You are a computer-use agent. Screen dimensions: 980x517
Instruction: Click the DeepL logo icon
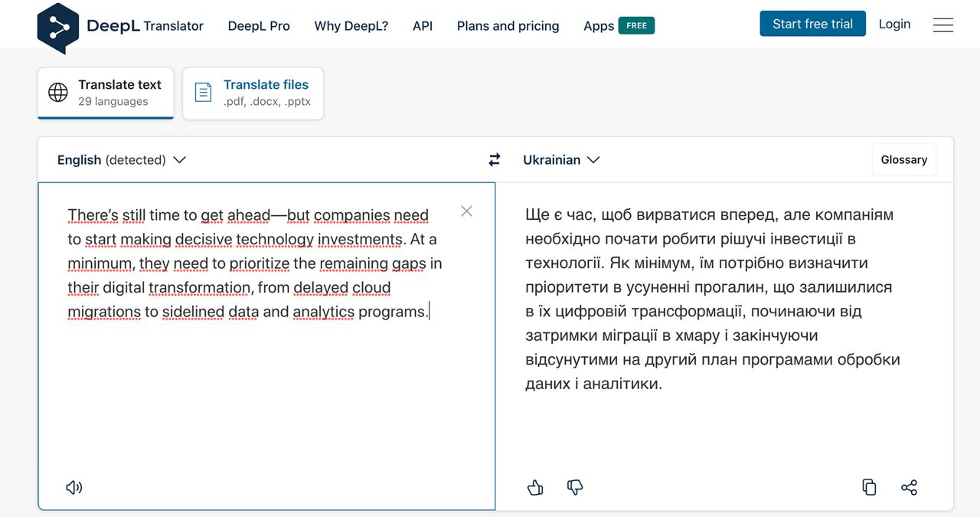tap(58, 28)
